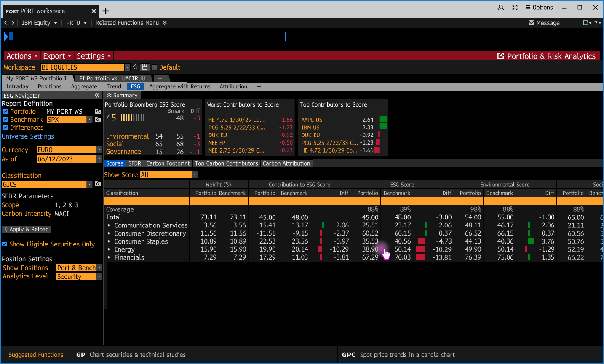Open the Universe Settings link
The image size is (604, 364).
click(x=28, y=136)
